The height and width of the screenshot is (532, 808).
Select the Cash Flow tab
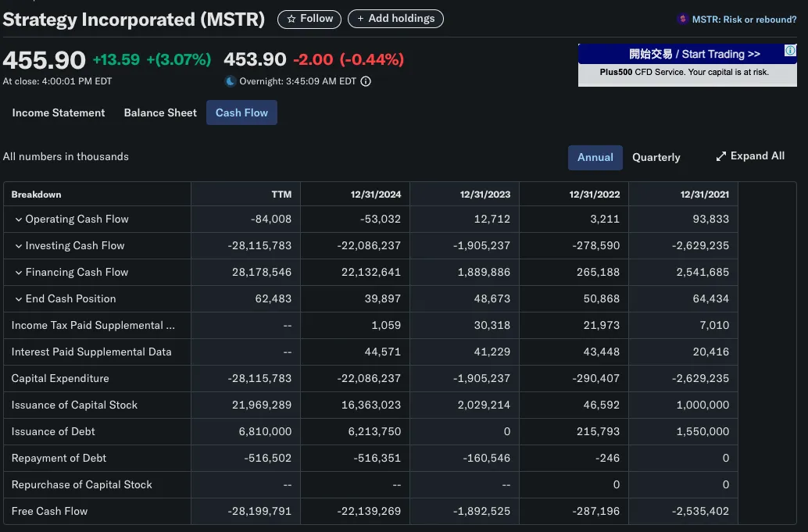point(241,112)
